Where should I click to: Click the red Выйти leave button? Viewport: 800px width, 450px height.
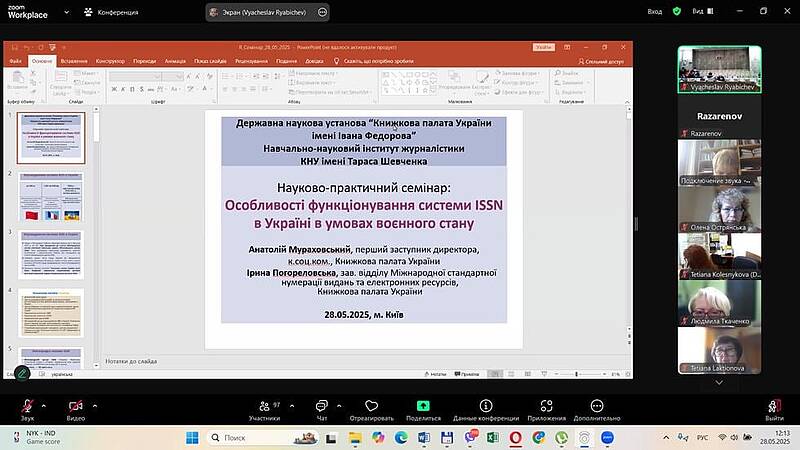[774, 408]
